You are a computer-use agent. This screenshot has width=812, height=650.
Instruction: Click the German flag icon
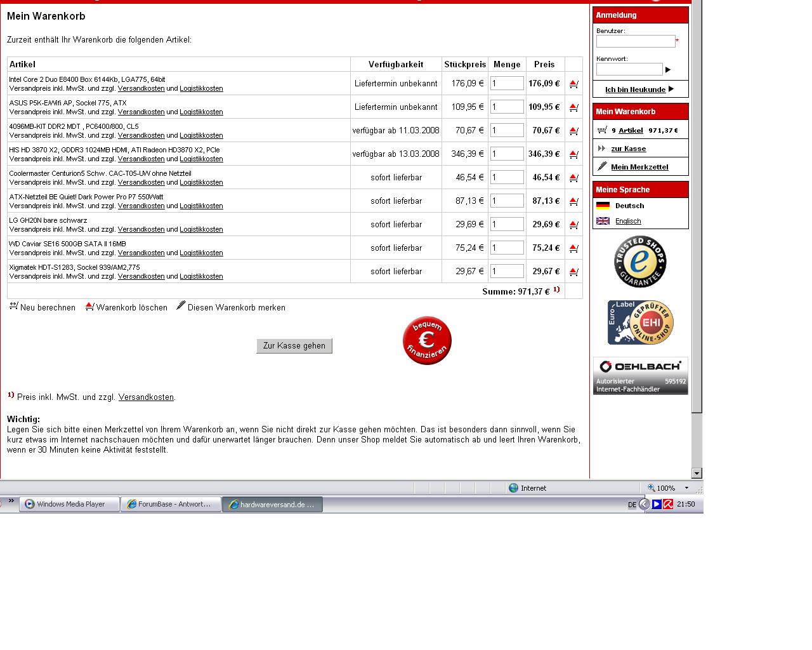pyautogui.click(x=603, y=206)
